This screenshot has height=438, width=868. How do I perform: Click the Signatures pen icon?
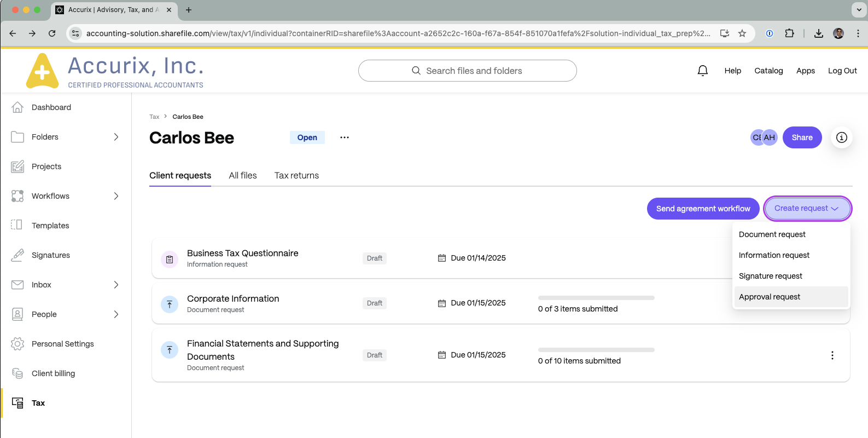[x=18, y=255]
